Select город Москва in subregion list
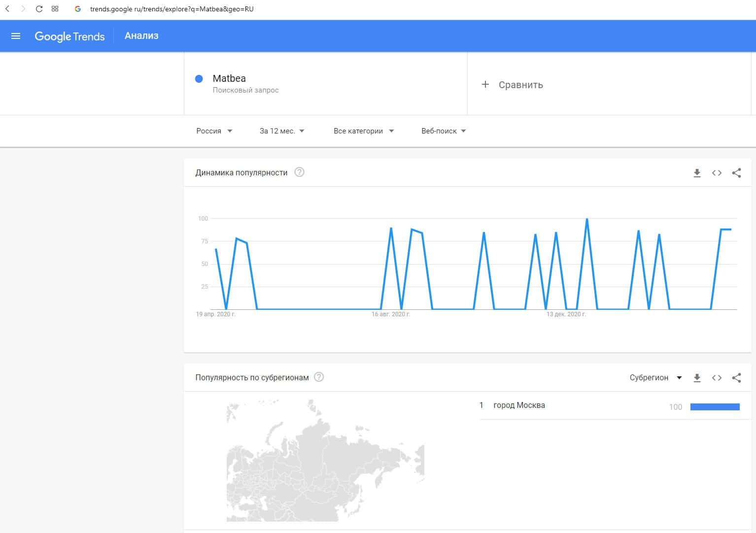 coord(519,405)
